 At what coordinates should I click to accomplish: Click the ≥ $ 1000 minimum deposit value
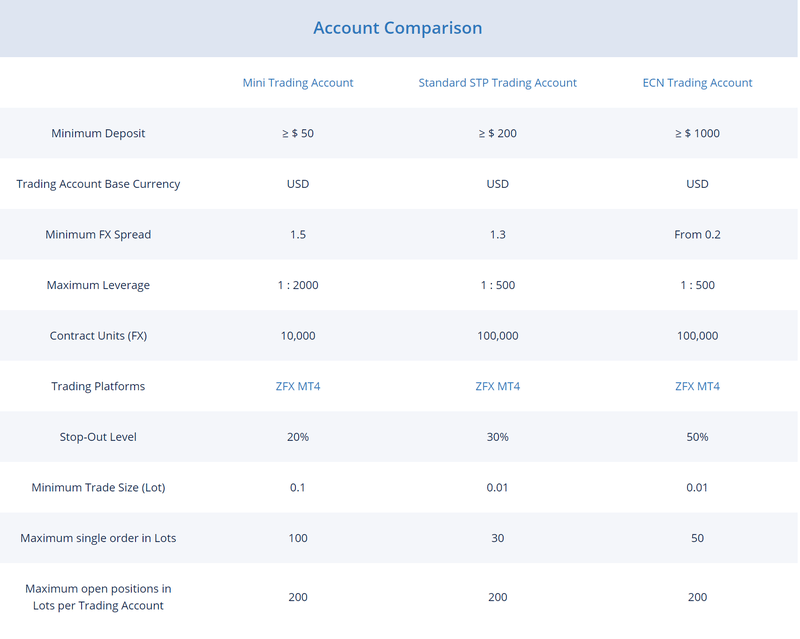coord(697,134)
